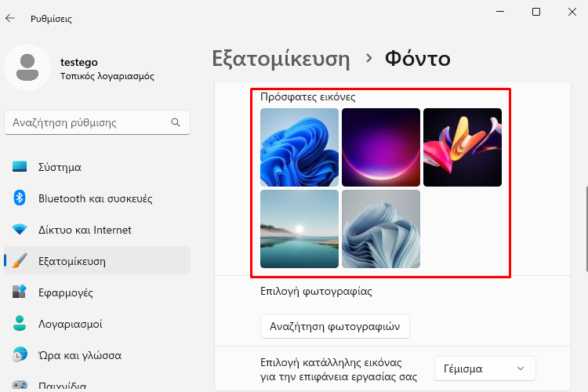Maximize the Ρυθμίσεις window
Screen dimensions: 588x392
[x=536, y=12]
